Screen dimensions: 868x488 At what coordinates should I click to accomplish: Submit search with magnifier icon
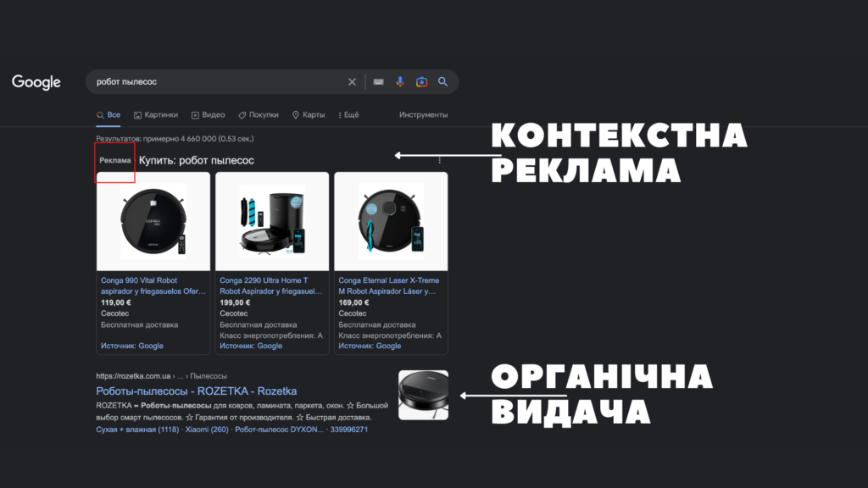(442, 82)
